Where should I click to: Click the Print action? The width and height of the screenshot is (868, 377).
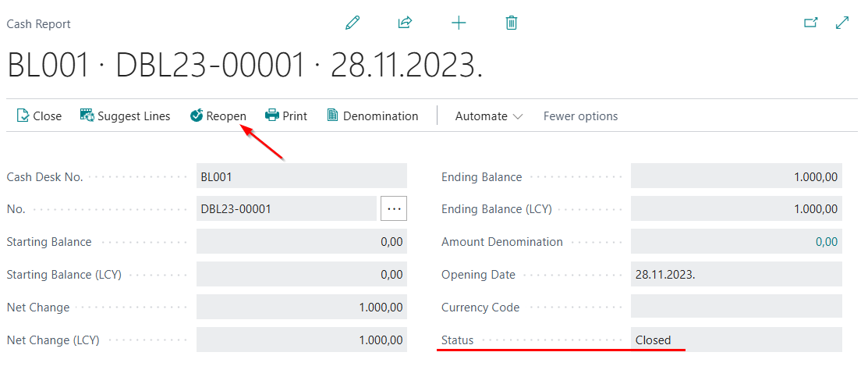(x=286, y=116)
